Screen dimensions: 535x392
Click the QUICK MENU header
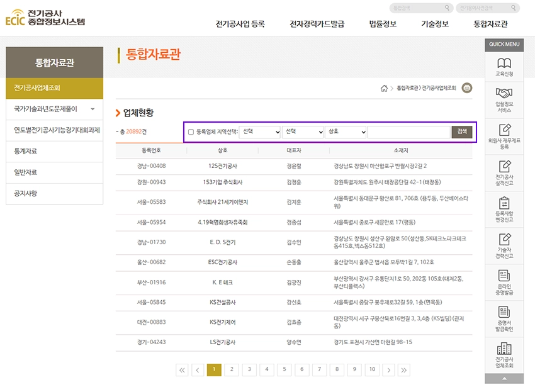click(504, 45)
